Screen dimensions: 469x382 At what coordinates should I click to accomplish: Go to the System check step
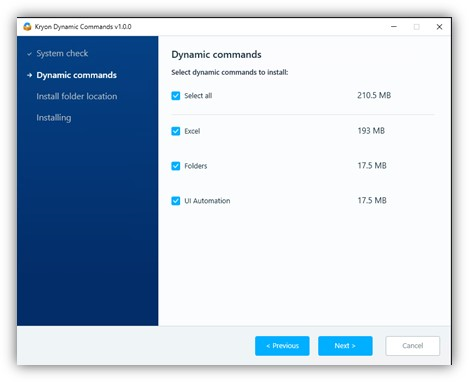point(62,53)
